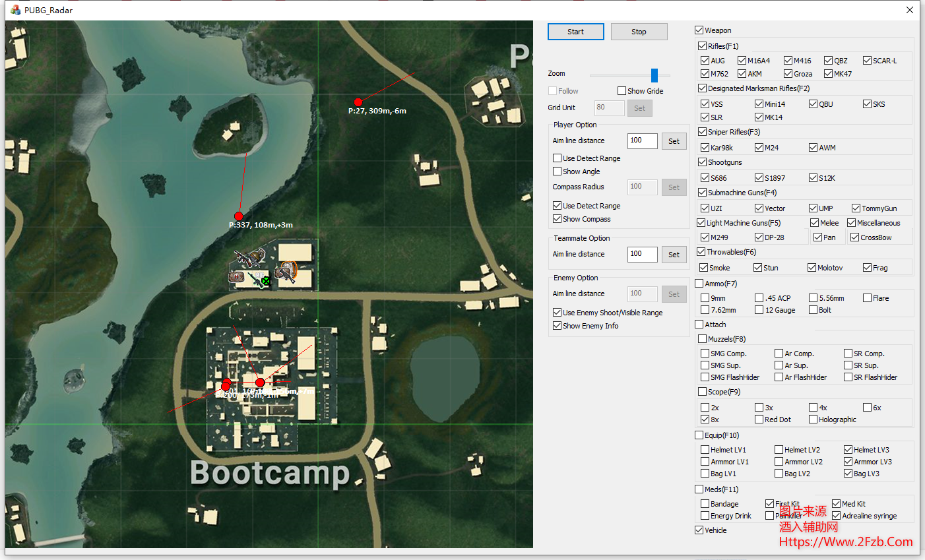Click the Zoom slider handle
Screen dimensions: 925x560
[x=654, y=75]
